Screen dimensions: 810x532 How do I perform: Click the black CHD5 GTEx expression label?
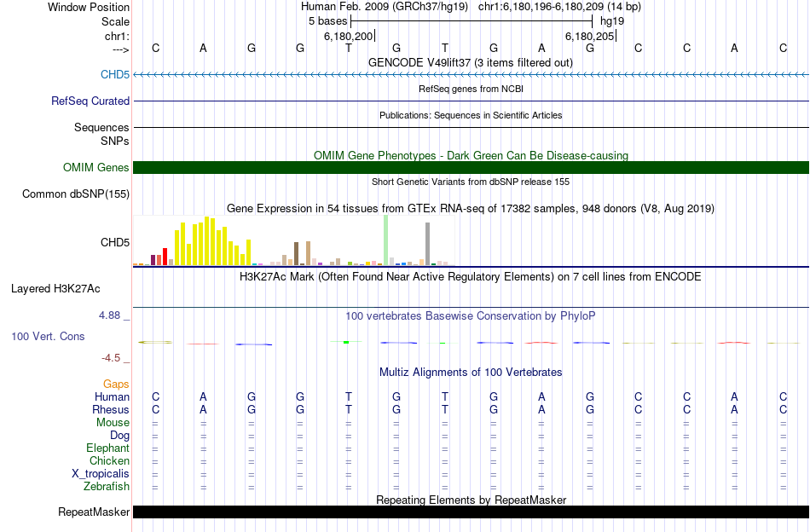115,242
